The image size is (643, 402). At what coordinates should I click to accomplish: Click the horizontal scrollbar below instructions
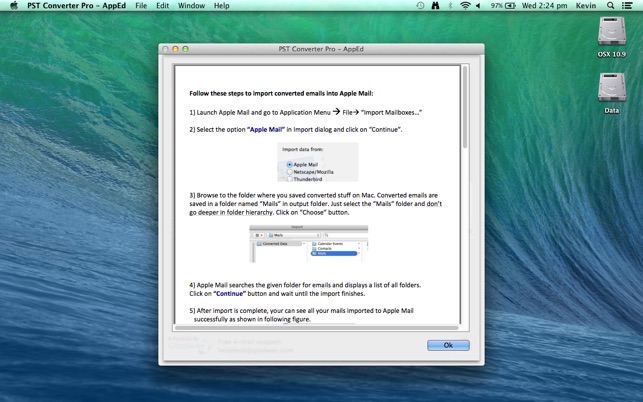point(316,328)
